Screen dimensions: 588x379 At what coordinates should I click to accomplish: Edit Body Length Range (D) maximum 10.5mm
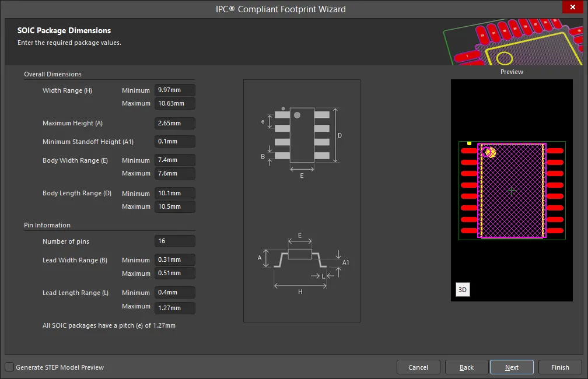pyautogui.click(x=175, y=206)
